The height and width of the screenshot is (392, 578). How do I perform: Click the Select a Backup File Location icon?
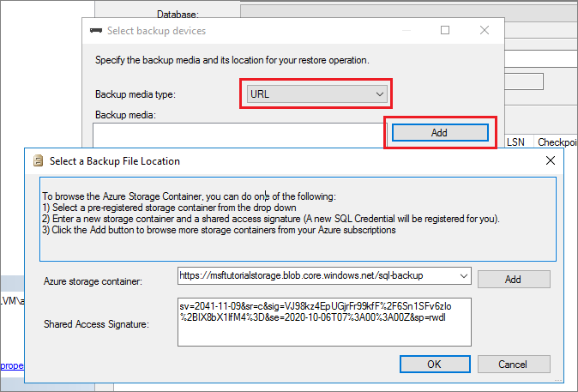point(37,160)
